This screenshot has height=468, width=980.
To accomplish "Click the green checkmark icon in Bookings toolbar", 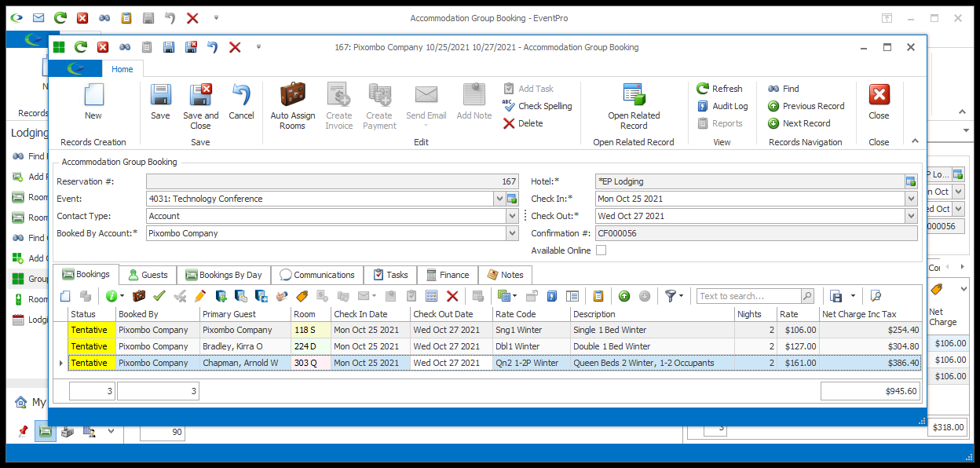I will coord(159,296).
